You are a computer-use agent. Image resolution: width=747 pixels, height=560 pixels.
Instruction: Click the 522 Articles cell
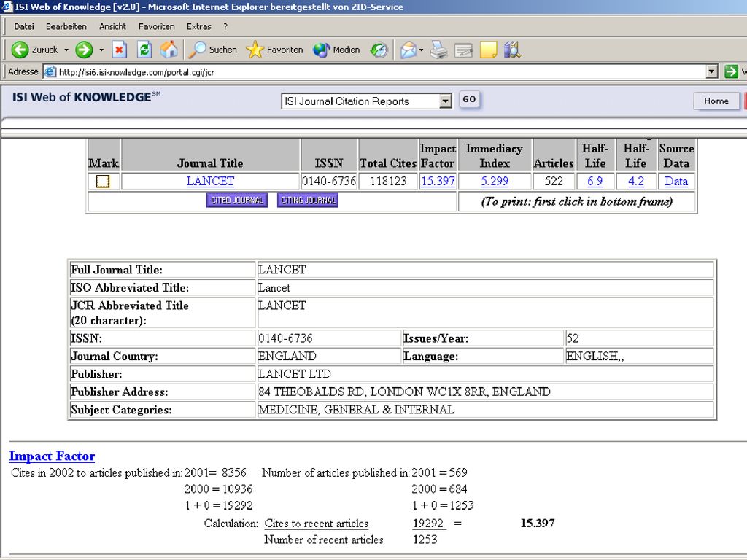pyautogui.click(x=554, y=182)
